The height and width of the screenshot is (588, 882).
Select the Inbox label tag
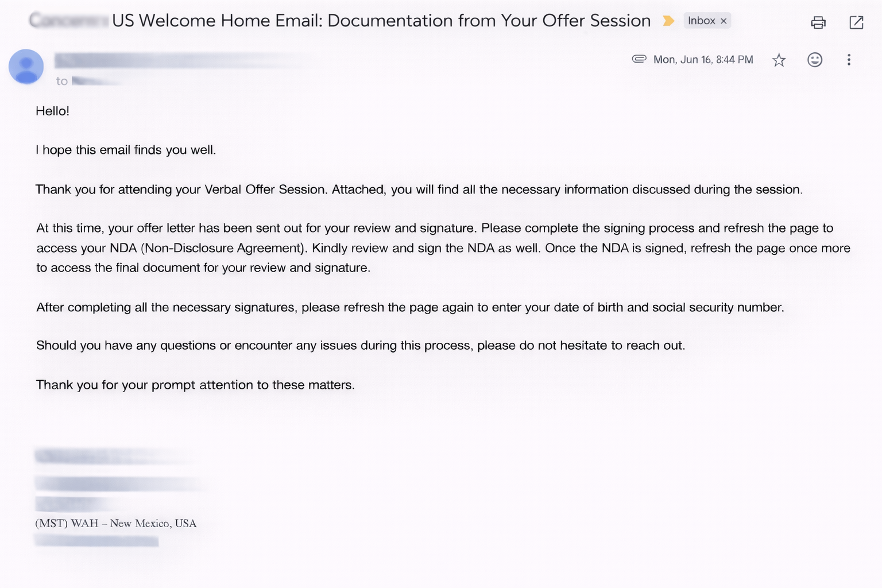[x=702, y=20]
